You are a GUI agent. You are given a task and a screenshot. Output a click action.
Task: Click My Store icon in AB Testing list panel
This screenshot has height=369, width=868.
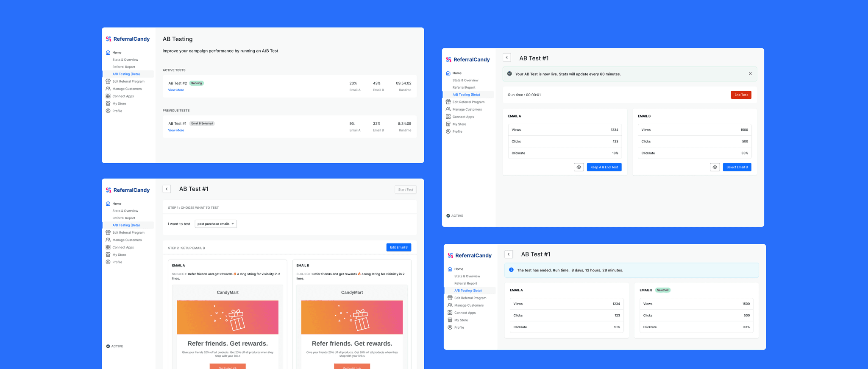[x=108, y=103]
